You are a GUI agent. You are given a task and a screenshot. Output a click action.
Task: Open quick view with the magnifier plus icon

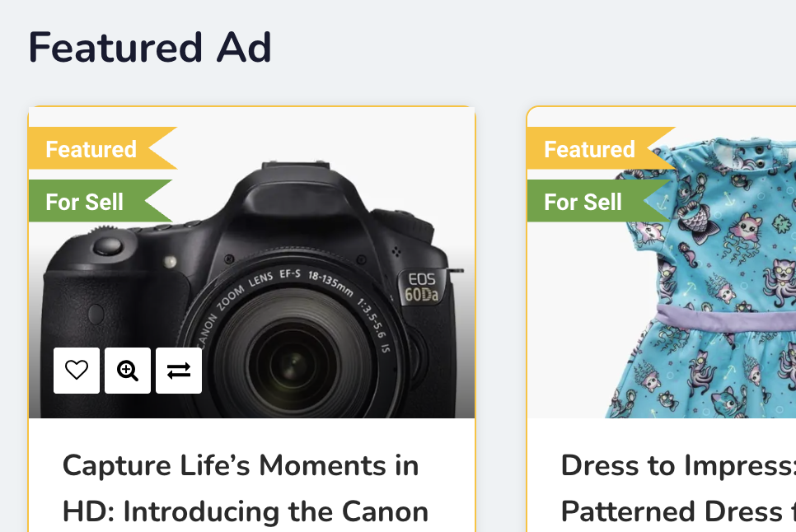pos(128,371)
